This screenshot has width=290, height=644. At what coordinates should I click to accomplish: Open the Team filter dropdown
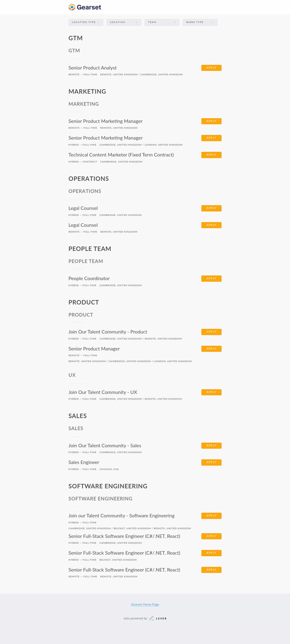[162, 22]
